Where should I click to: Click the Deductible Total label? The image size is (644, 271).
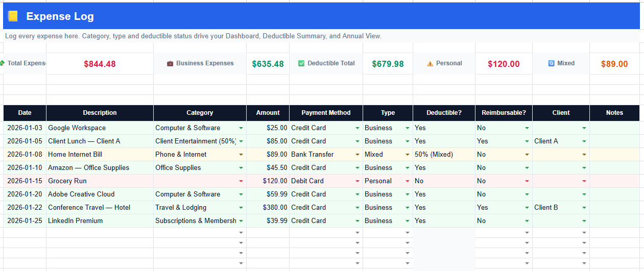(x=331, y=63)
